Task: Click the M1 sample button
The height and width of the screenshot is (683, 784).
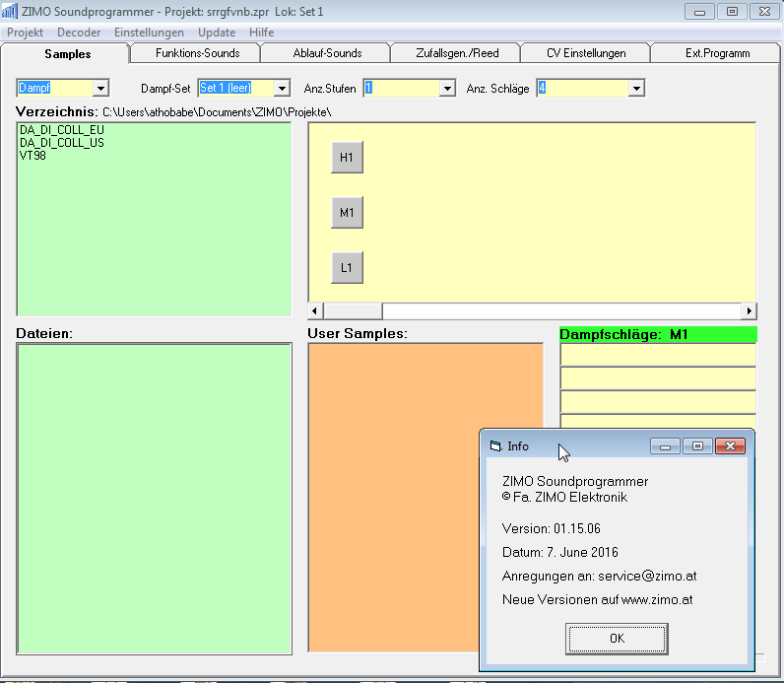Action: click(x=347, y=213)
